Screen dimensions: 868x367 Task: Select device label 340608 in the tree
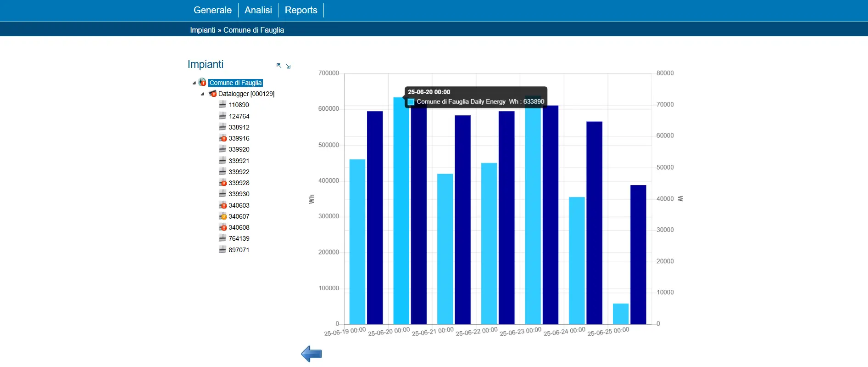(x=239, y=227)
